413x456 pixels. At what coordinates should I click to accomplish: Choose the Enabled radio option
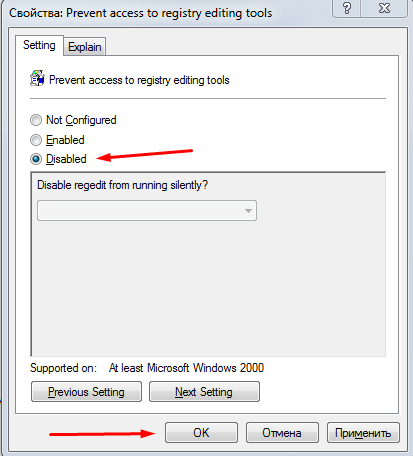tap(36, 140)
